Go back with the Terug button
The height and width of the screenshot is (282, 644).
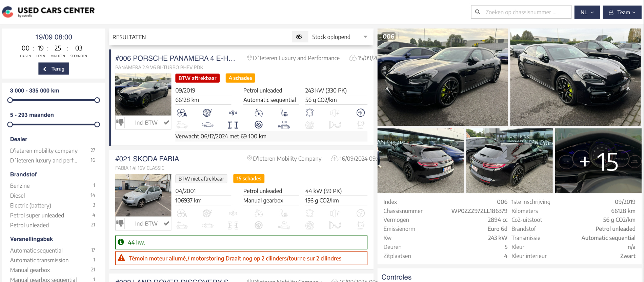tap(54, 69)
